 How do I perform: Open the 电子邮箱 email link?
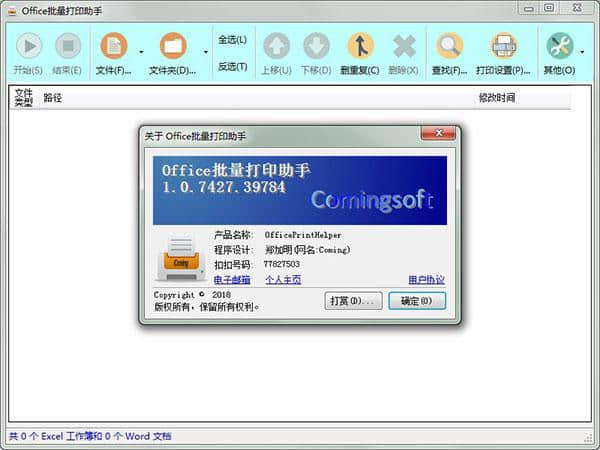[x=232, y=280]
